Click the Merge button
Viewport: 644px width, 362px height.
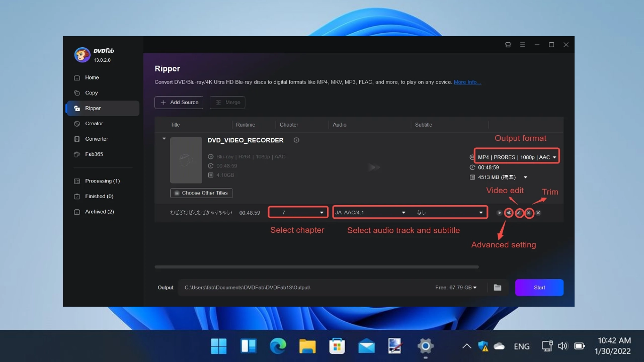(x=227, y=103)
